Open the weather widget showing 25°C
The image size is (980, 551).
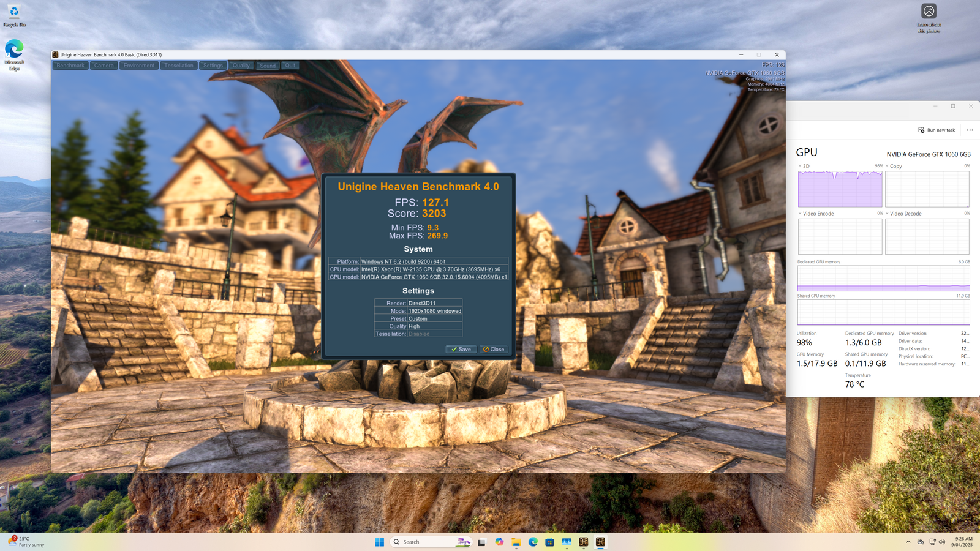pyautogui.click(x=26, y=541)
